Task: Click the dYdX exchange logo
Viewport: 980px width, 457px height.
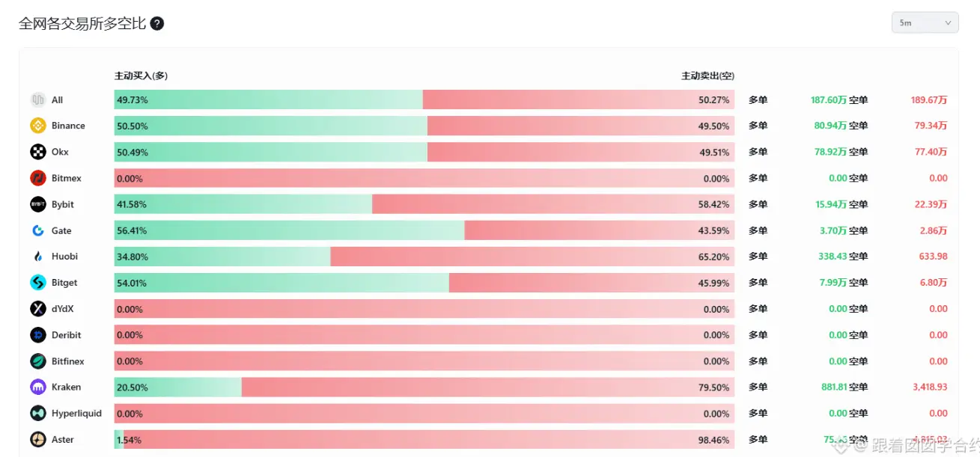Action: pos(38,309)
